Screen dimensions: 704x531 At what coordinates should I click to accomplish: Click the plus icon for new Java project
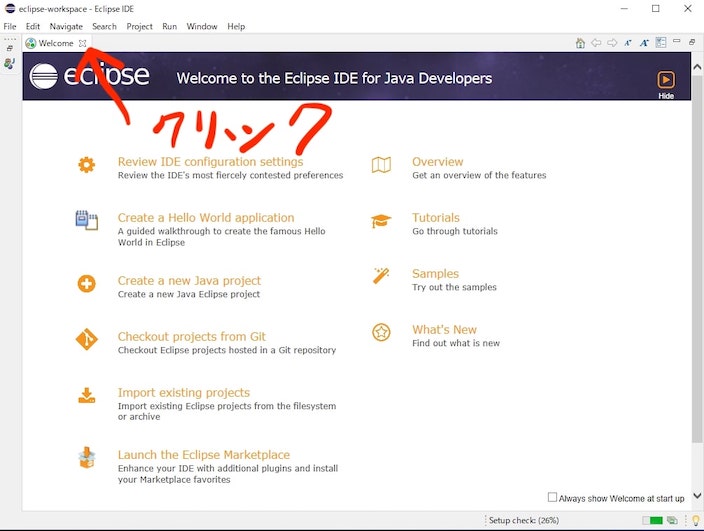[86, 284]
